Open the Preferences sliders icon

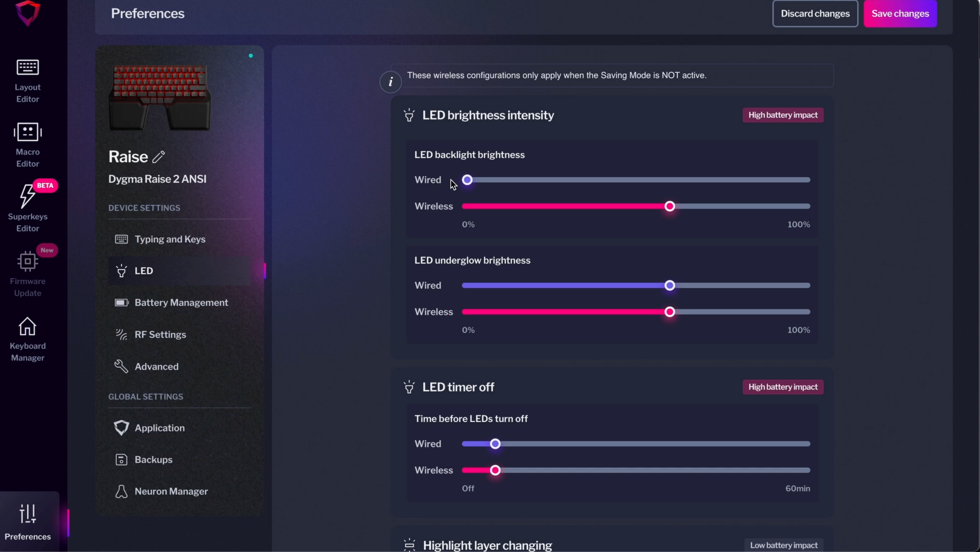pyautogui.click(x=28, y=514)
